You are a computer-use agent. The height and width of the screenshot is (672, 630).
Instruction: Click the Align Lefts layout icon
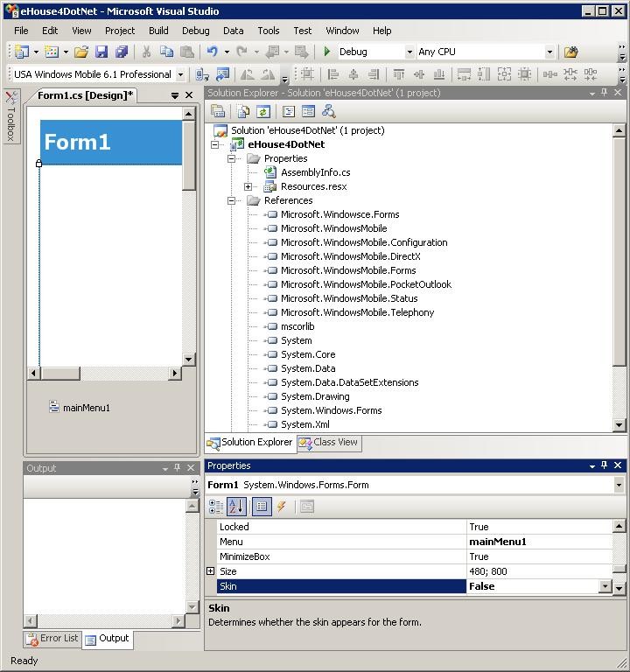pyautogui.click(x=333, y=74)
